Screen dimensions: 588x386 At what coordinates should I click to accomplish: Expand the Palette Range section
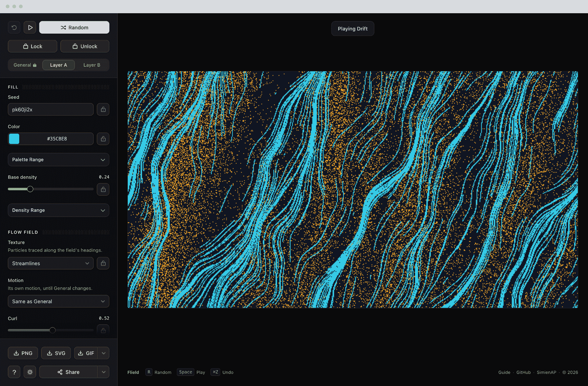(x=59, y=160)
